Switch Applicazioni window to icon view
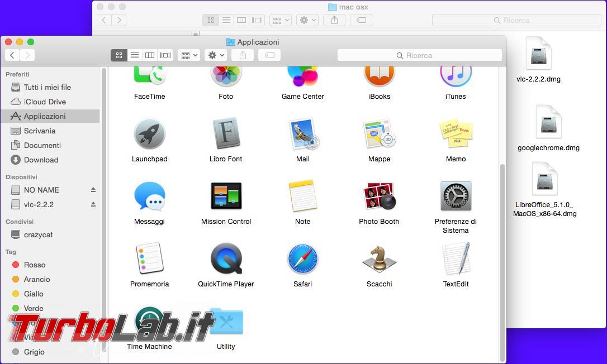The height and width of the screenshot is (364, 607). (x=119, y=55)
